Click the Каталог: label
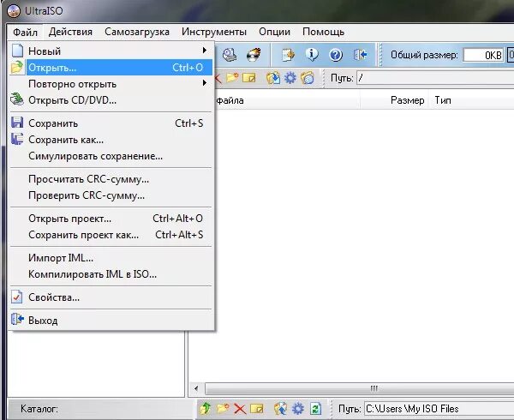This screenshot has width=514, height=420. [x=39, y=409]
